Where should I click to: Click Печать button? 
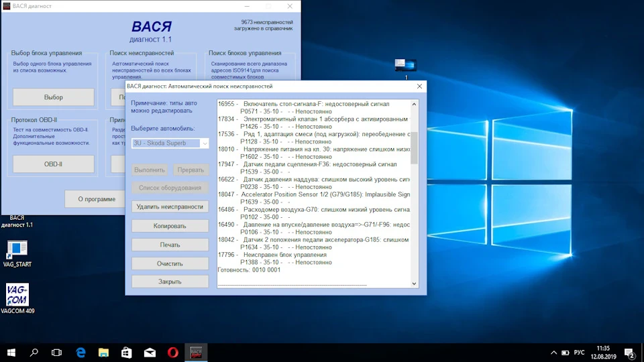coord(170,245)
